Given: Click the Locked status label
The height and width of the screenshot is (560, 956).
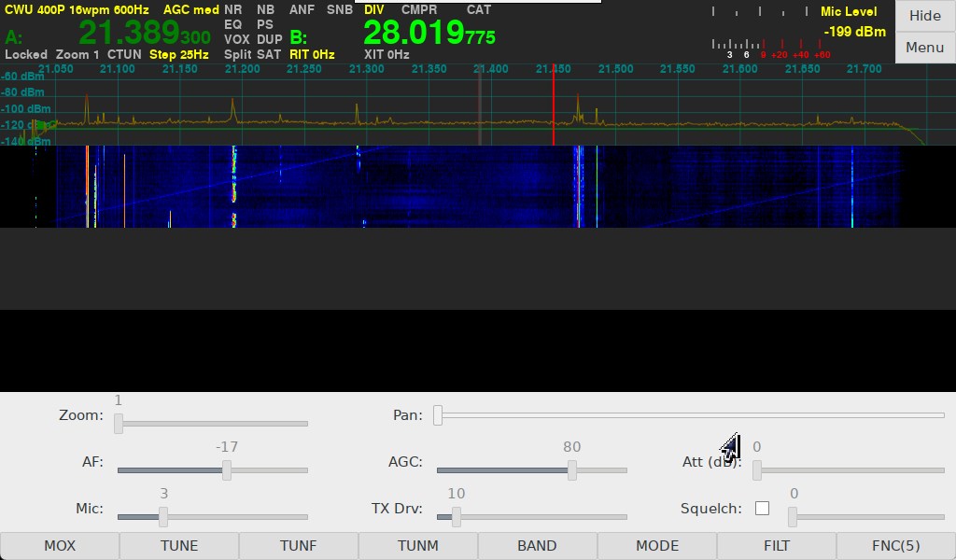Looking at the screenshot, I should pyautogui.click(x=26, y=54).
